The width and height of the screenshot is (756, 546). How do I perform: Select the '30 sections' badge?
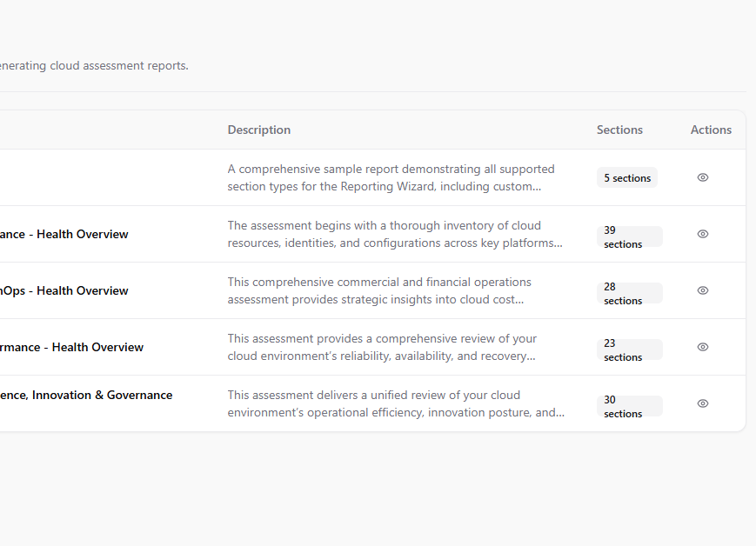(630, 406)
